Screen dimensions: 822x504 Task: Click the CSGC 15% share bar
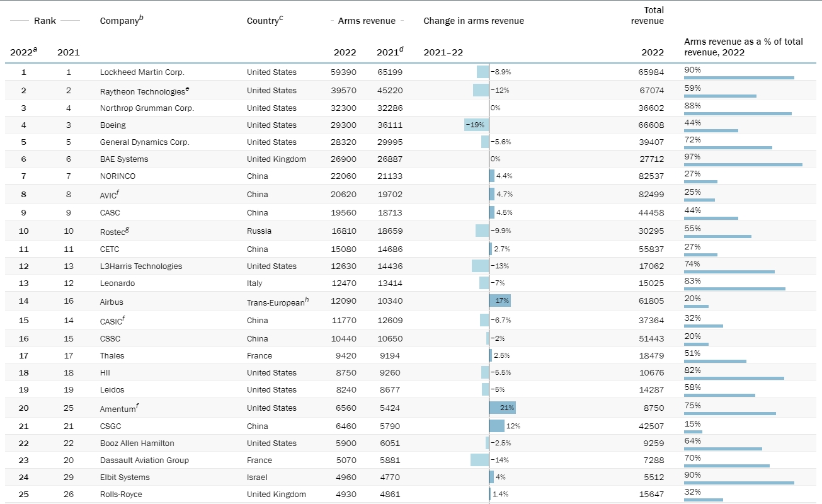pos(693,432)
